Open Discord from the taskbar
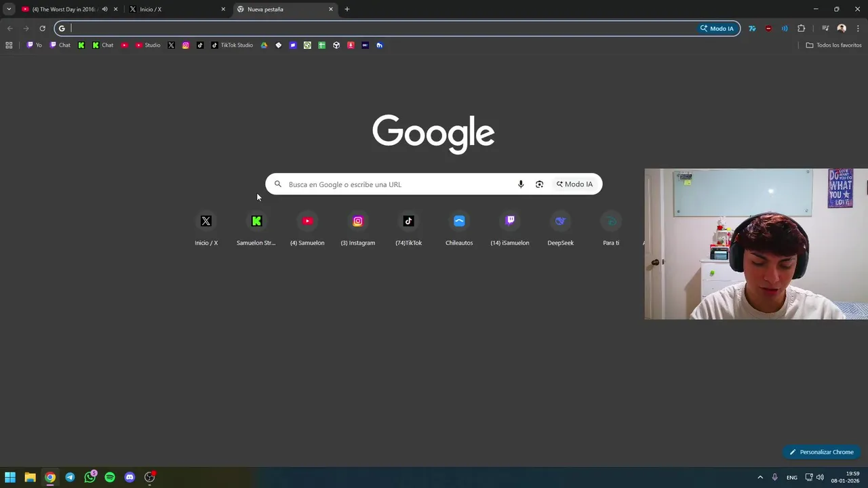Screen dimensions: 868x488 pyautogui.click(x=130, y=477)
